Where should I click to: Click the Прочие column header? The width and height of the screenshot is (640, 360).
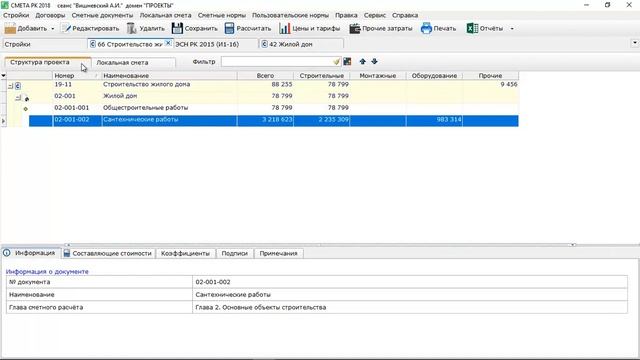pyautogui.click(x=491, y=76)
